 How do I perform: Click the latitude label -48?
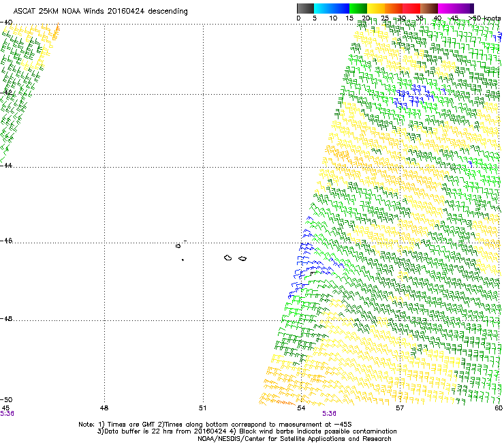click(x=6, y=318)
